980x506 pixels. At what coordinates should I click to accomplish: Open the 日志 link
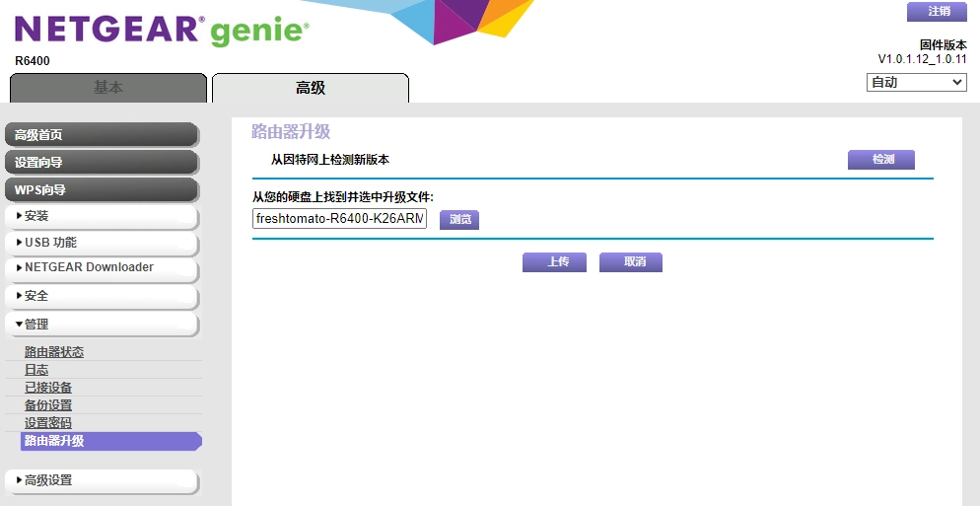(x=36, y=370)
